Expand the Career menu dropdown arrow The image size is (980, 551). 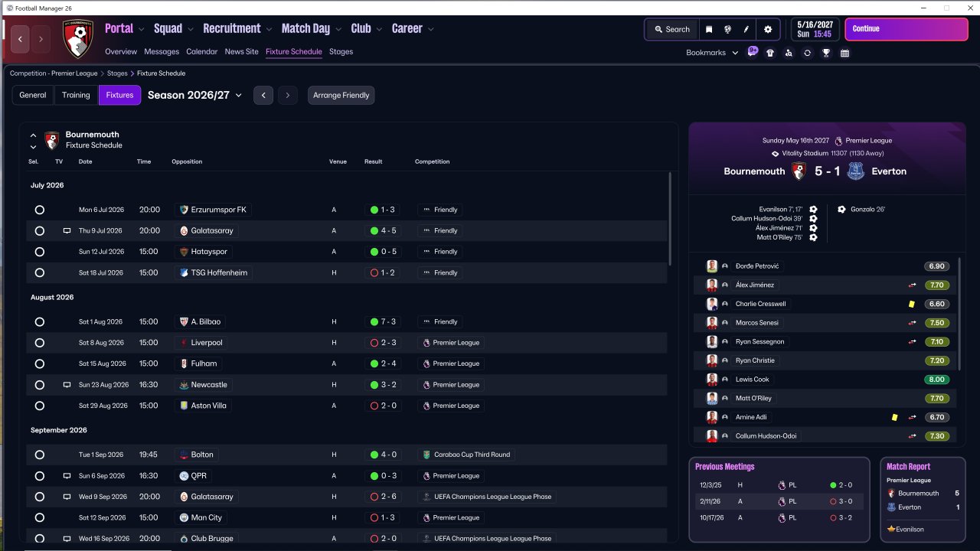coord(431,29)
